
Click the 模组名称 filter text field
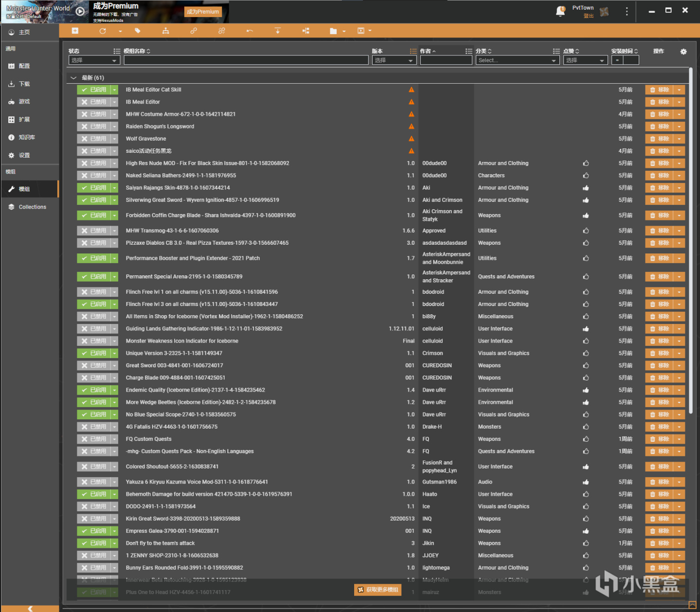pos(246,60)
